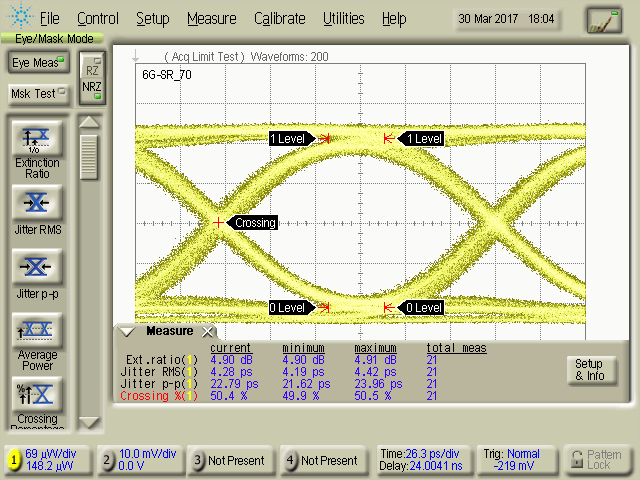This screenshot has width=640, height=480.
Task: Click the 50.4 % current crossing value
Action: coord(229,396)
